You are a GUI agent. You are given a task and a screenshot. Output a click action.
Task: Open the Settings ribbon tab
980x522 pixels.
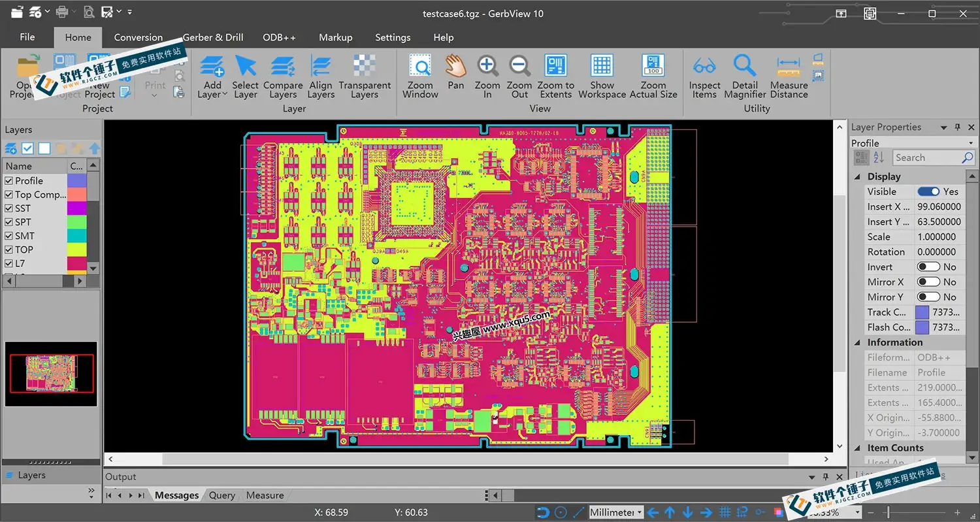(x=393, y=37)
